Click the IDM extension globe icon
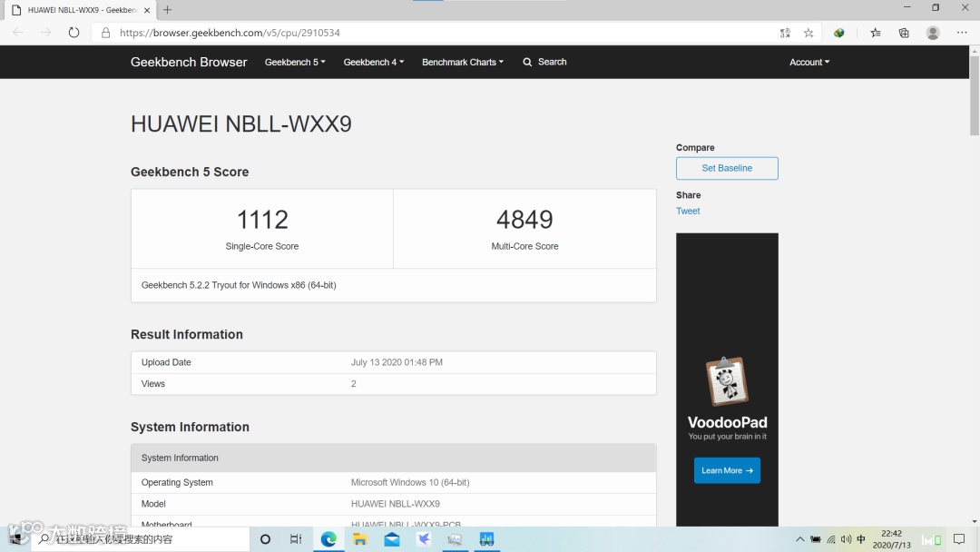The image size is (980, 552). click(838, 33)
